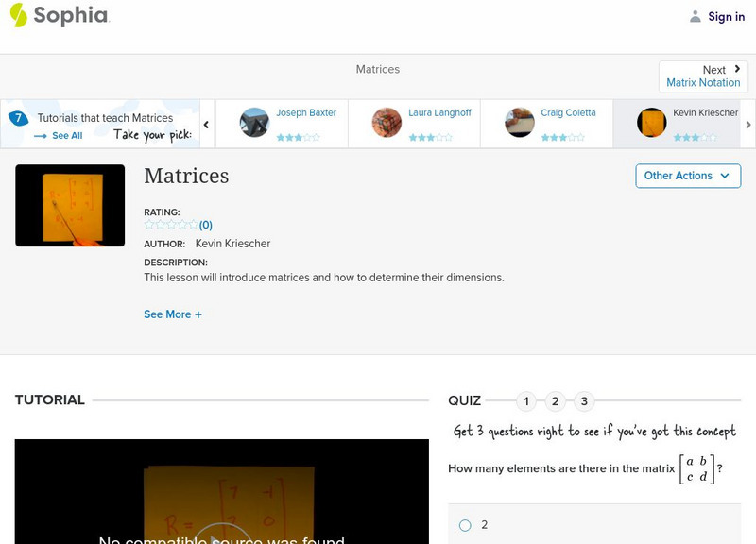Click Kevin Kriescher's name in the carousel

[705, 112]
